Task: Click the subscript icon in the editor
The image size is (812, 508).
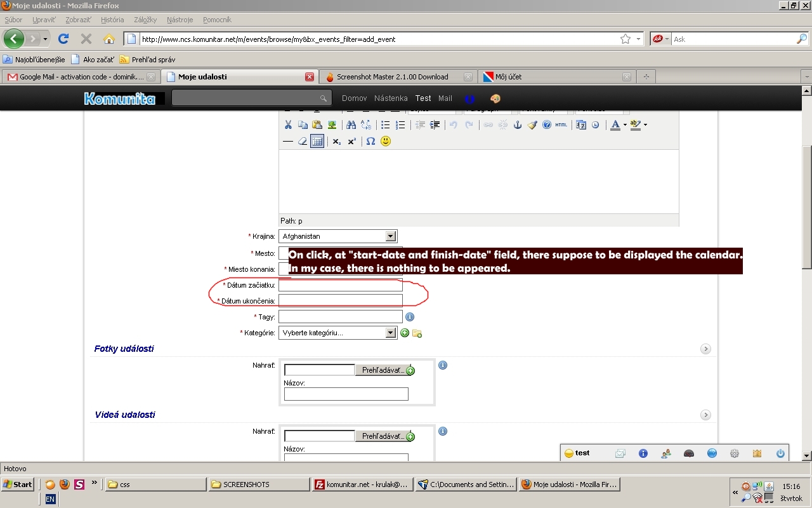Action: tap(337, 141)
